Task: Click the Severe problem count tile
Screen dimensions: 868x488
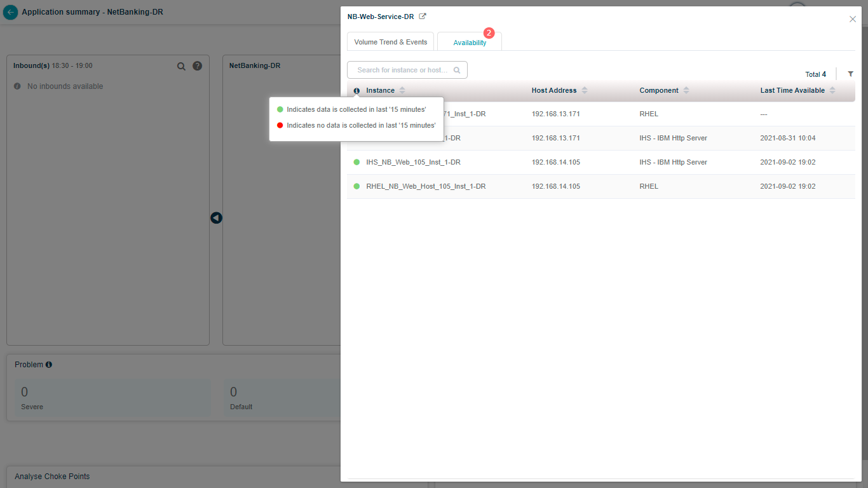Action: pyautogui.click(x=112, y=398)
